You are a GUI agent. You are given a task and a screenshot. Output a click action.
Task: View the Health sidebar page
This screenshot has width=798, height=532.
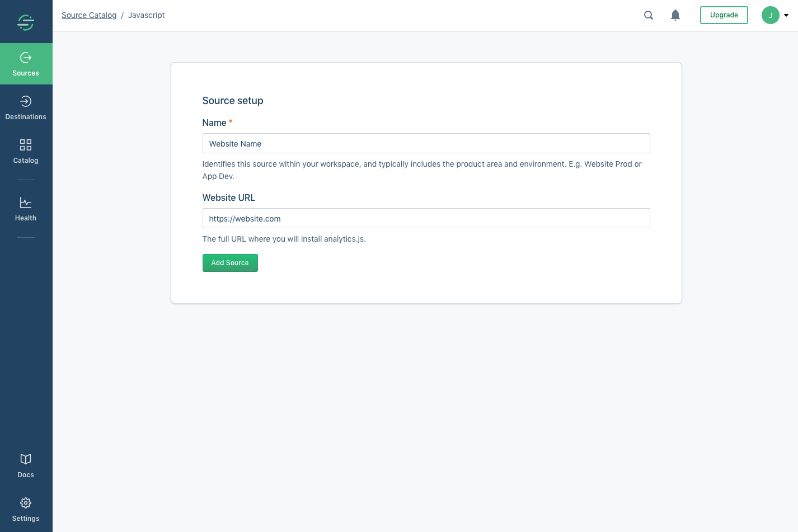[26, 209]
